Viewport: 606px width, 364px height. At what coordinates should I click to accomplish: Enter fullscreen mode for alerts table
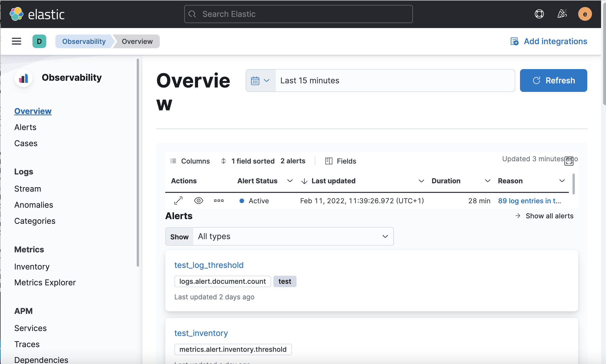pyautogui.click(x=569, y=161)
